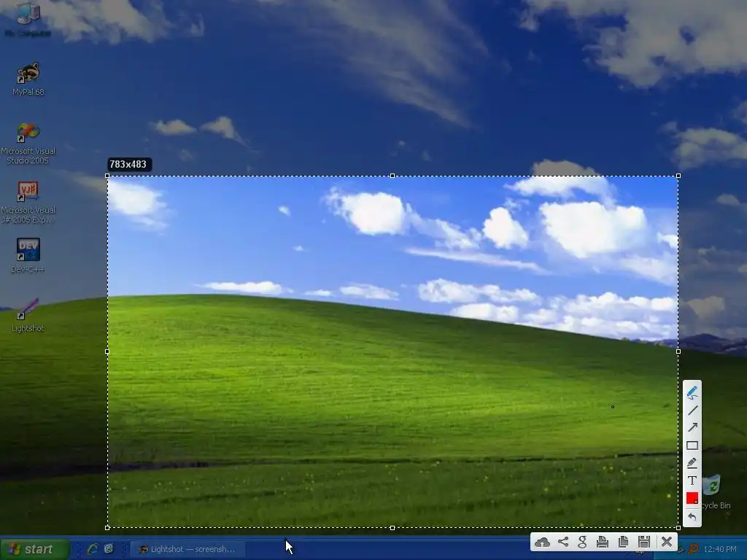Select the MyPal 68 desktop shortcut

pyautogui.click(x=28, y=79)
